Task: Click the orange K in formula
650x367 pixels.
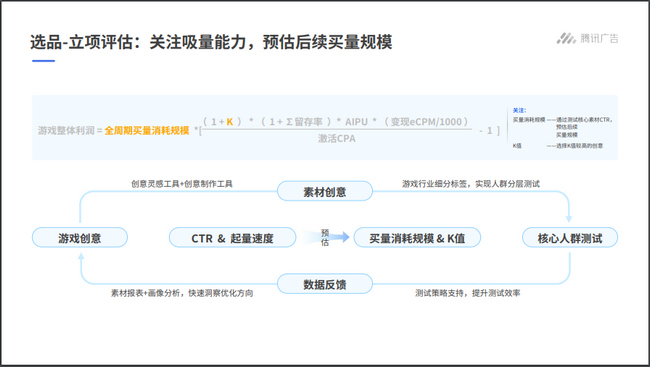Action: pyautogui.click(x=229, y=122)
